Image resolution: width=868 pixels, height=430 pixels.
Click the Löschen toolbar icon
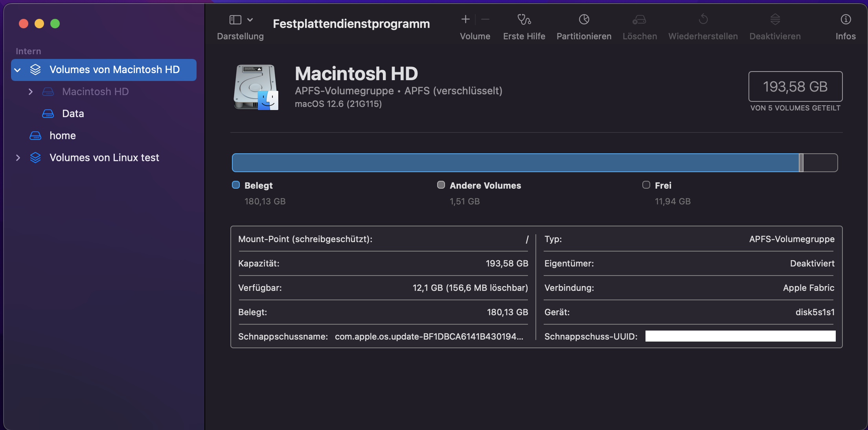click(x=639, y=19)
